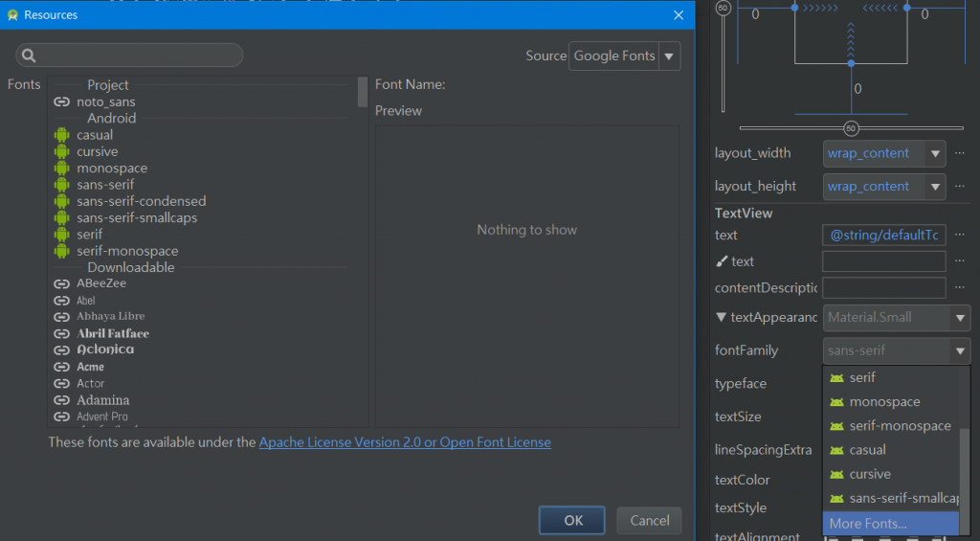The width and height of the screenshot is (980, 541).
Task: Click the search magnifier icon
Action: [x=29, y=56]
